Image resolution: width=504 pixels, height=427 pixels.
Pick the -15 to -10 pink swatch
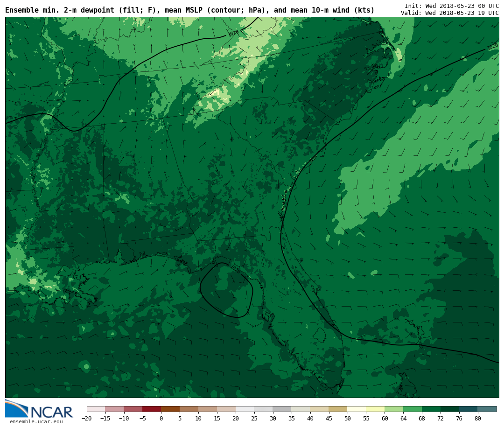[114, 409]
